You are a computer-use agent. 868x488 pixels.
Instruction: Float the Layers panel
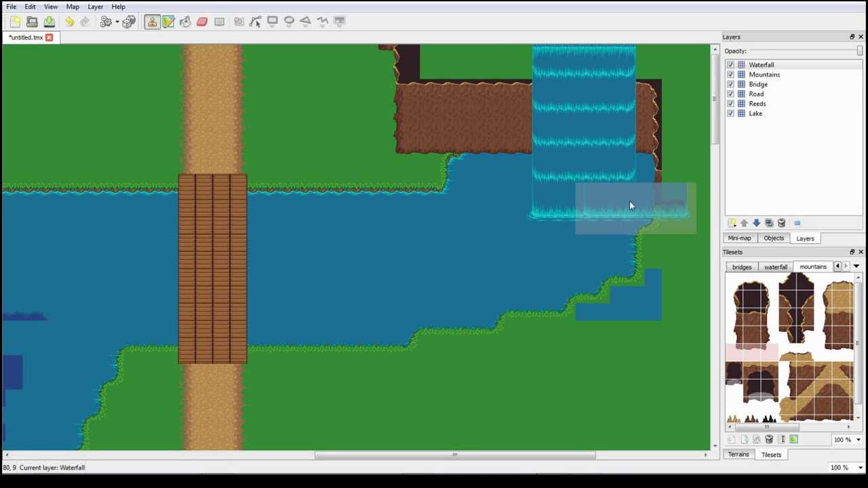point(852,37)
